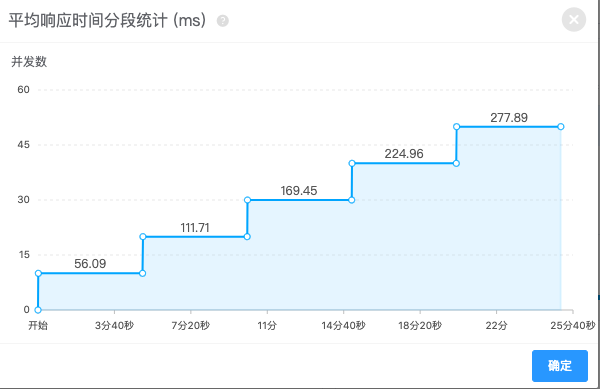This screenshot has width=600, height=389.
Task: Click the data point at the chart origin
Action: (38, 310)
